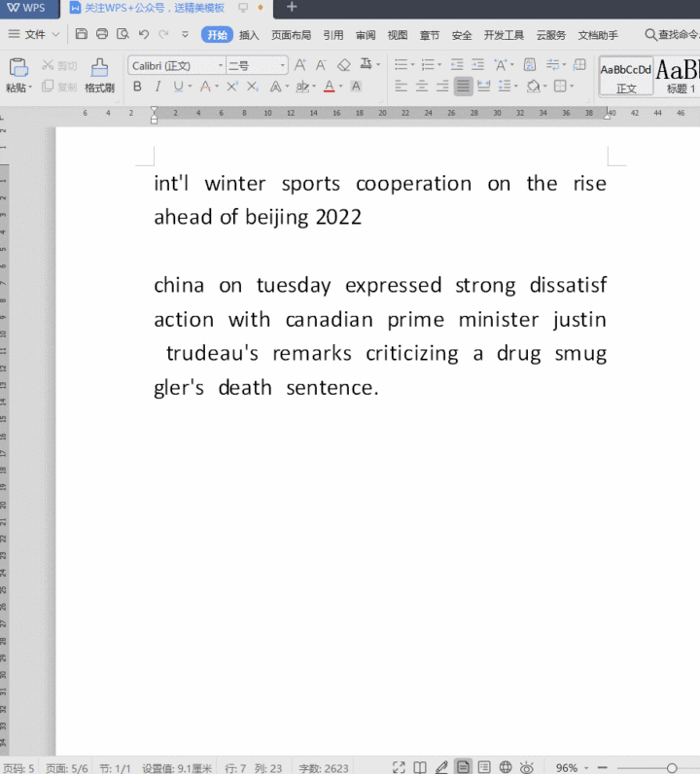Decrease paragraph indent

click(x=457, y=64)
